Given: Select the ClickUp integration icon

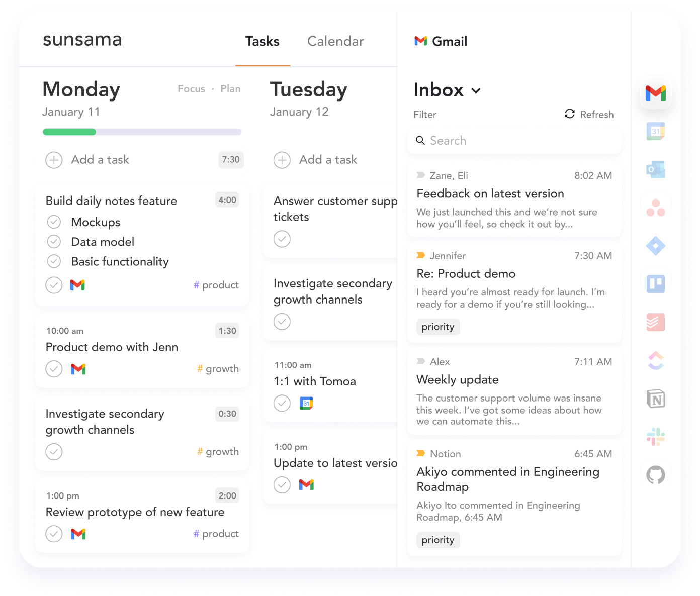Looking at the screenshot, I should (655, 360).
